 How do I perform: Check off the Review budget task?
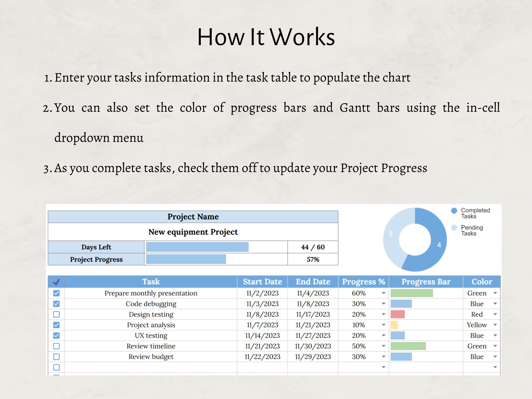pos(56,357)
